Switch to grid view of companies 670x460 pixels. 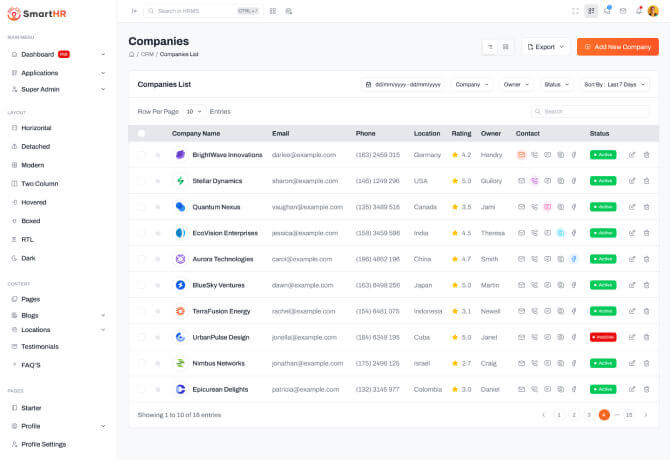pos(505,47)
